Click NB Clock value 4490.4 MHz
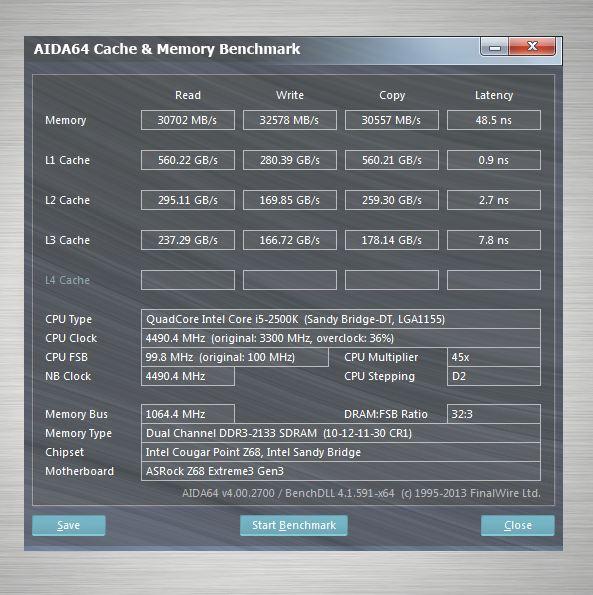The width and height of the screenshot is (593, 595). pyautogui.click(x=188, y=376)
